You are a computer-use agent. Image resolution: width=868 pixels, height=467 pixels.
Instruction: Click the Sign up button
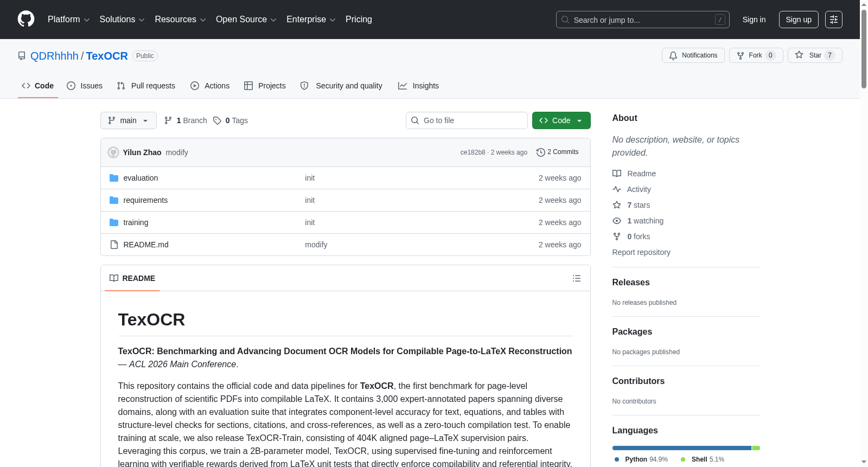pyautogui.click(x=799, y=20)
